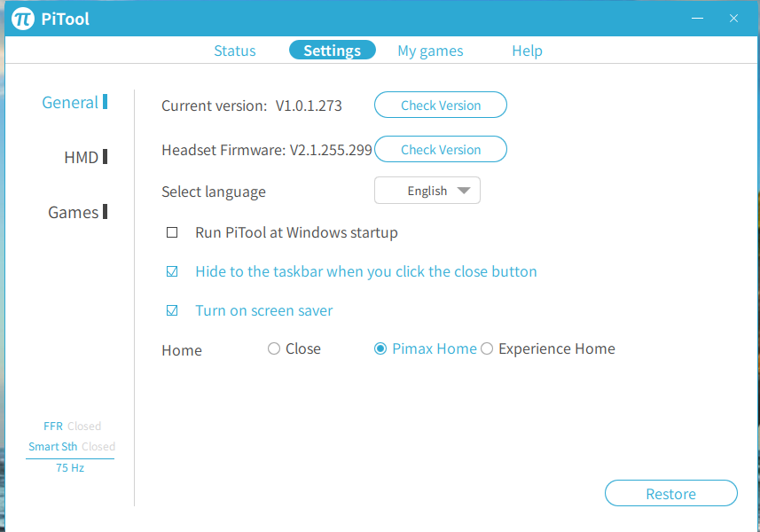Open the Help tab
This screenshot has height=532, width=760.
click(x=528, y=51)
